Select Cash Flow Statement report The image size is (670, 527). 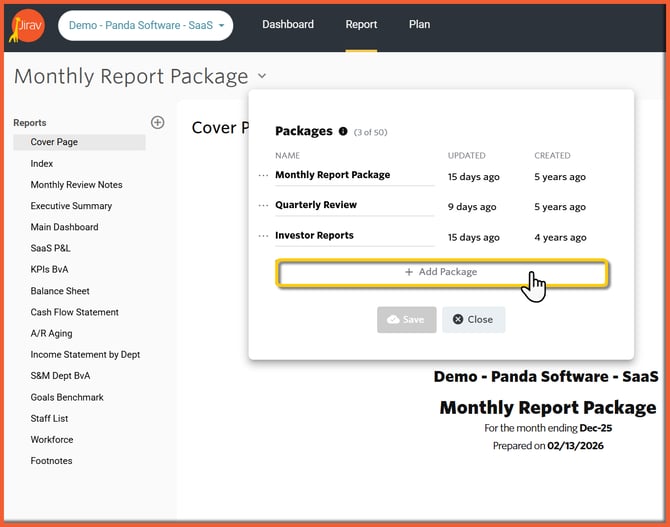74,312
